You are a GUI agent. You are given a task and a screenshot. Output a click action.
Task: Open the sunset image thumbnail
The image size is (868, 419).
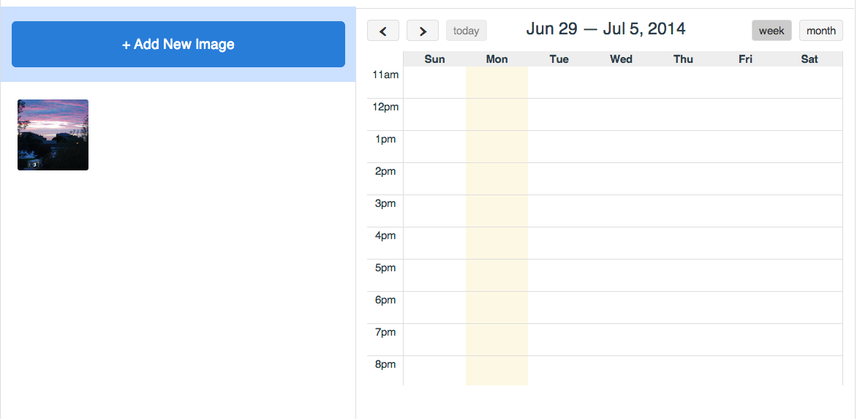[53, 135]
